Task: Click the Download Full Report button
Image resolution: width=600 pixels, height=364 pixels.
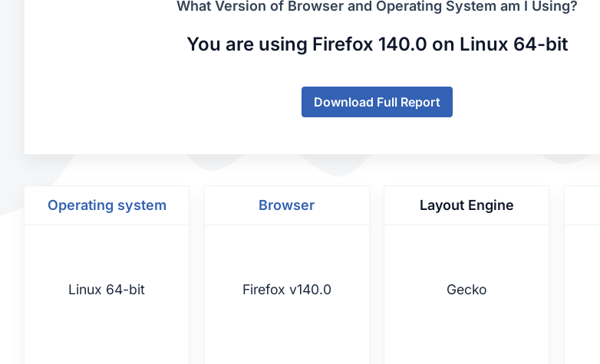Action: tap(377, 102)
